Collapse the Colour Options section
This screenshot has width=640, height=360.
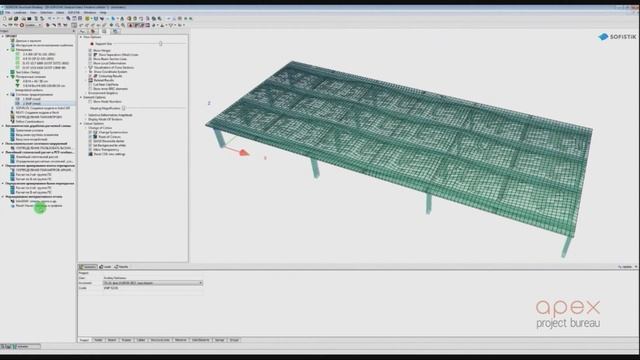(x=81, y=124)
